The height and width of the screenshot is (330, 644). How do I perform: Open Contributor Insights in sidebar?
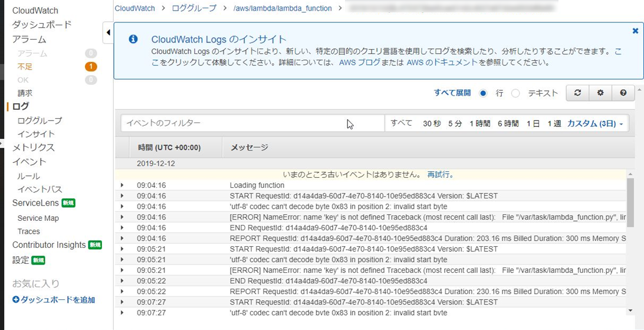(x=49, y=245)
